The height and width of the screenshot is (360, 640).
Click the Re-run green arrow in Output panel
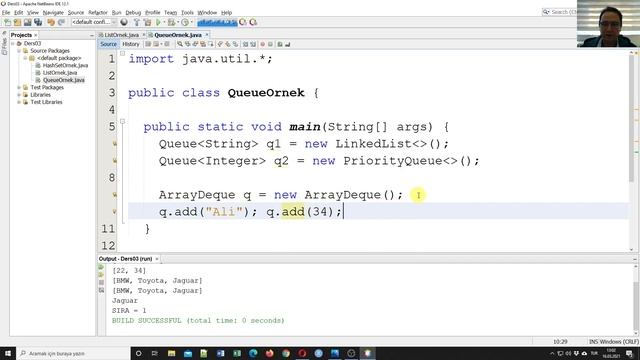[x=101, y=267]
